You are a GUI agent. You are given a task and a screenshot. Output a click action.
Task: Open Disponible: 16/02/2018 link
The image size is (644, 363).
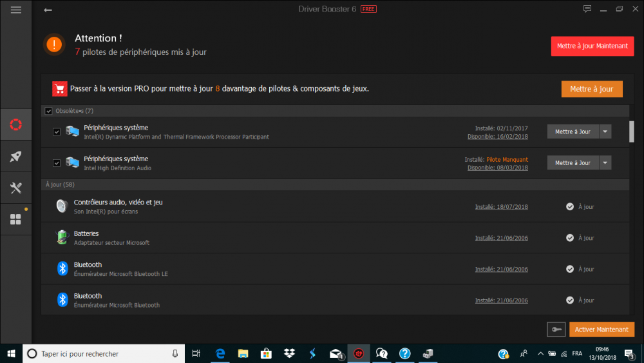pyautogui.click(x=498, y=137)
